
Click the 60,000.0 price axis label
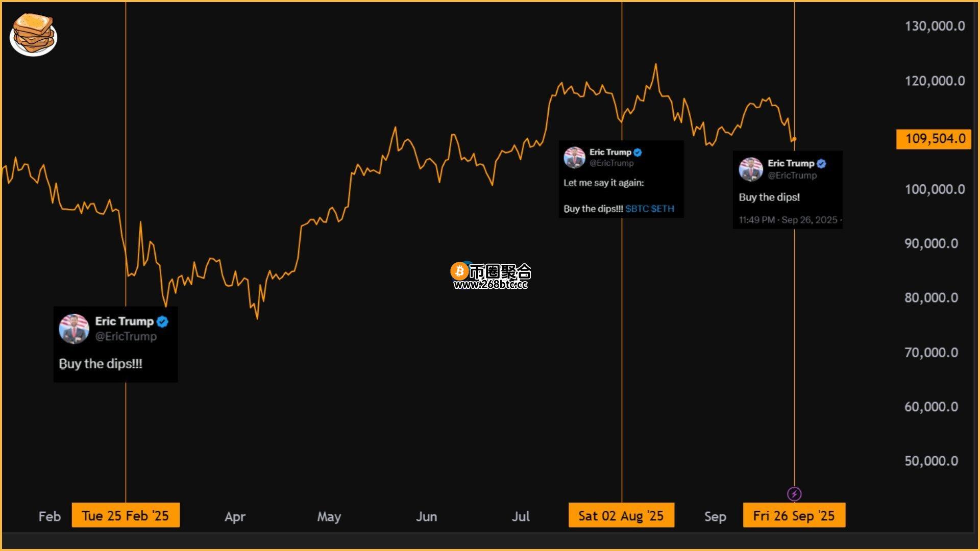click(x=932, y=407)
